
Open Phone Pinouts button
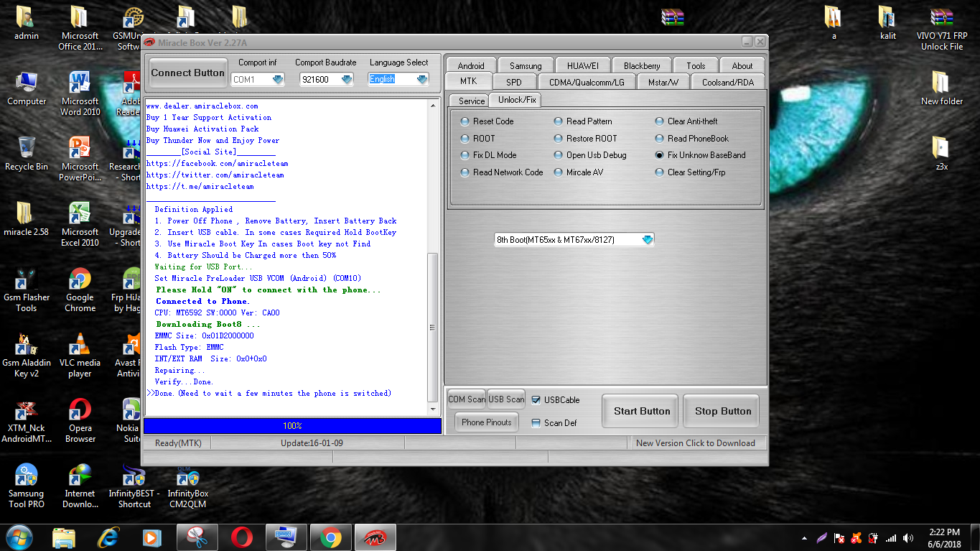click(487, 422)
